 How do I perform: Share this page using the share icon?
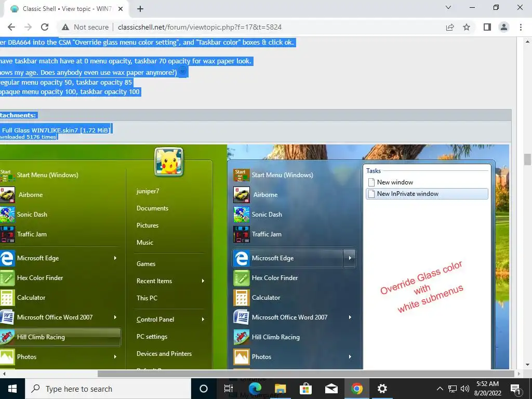(x=450, y=27)
